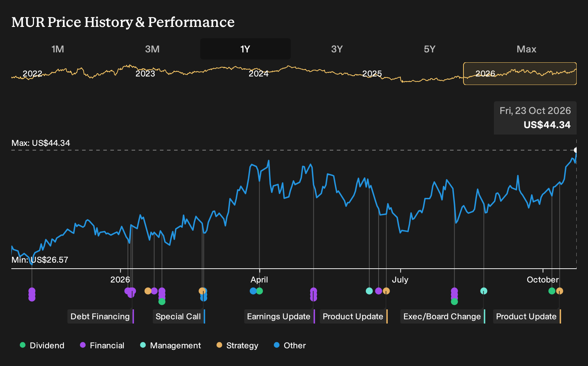Click blue Other marker just before April
Screen dimensions: 588x366
click(x=253, y=291)
